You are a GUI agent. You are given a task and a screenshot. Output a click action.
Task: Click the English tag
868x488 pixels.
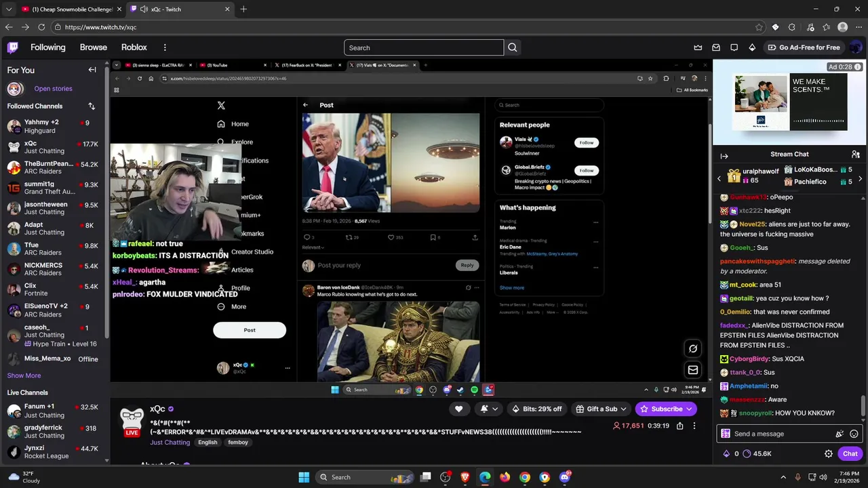[208, 443]
